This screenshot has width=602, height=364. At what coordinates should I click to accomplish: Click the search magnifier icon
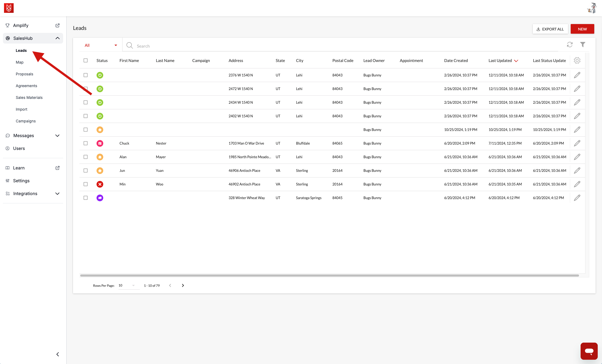[x=130, y=45]
